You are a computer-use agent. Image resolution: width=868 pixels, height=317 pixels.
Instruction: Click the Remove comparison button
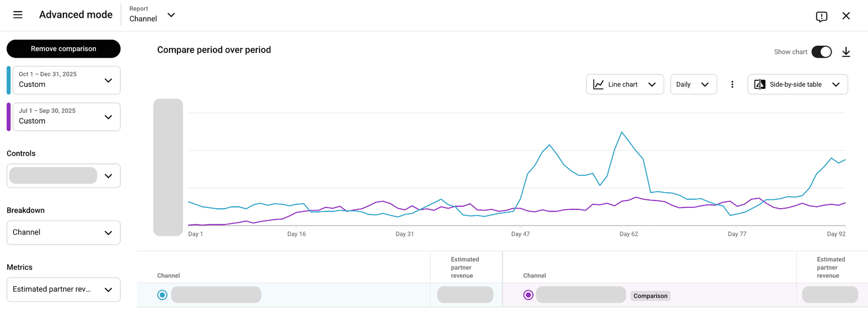pos(63,49)
